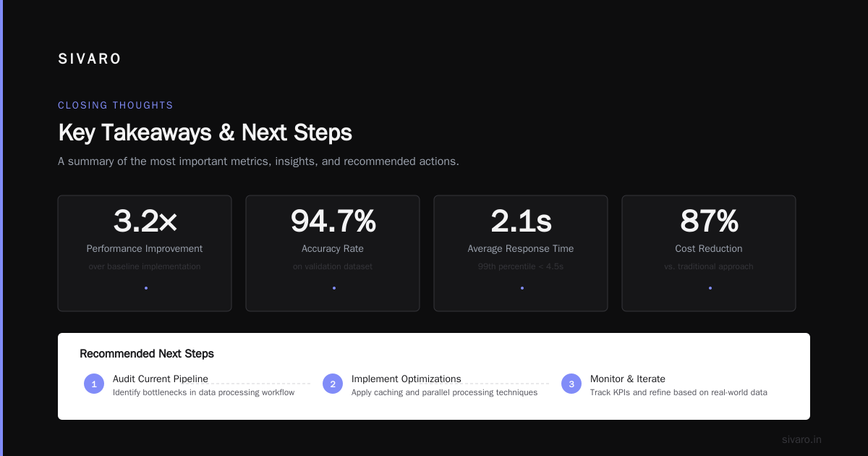Click the summary subtitle below the heading
Viewport: 868px width, 456px height.
click(258, 161)
